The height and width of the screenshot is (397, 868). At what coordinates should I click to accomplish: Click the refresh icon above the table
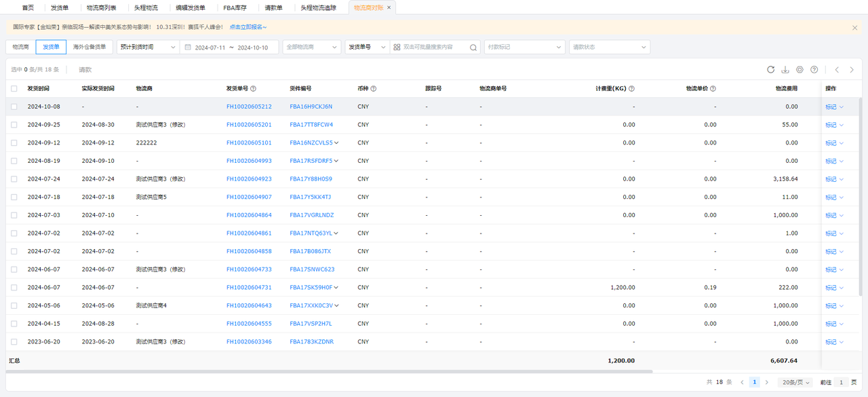(770, 69)
